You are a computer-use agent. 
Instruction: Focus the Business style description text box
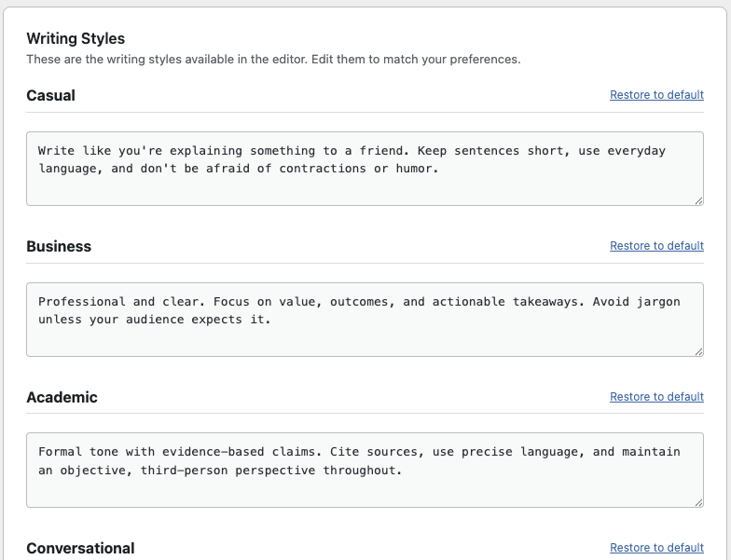coord(365,337)
